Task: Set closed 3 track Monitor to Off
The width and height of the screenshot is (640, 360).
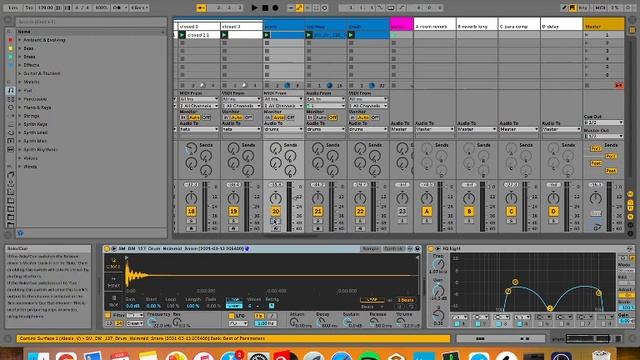Action: pyautogui.click(x=248, y=118)
